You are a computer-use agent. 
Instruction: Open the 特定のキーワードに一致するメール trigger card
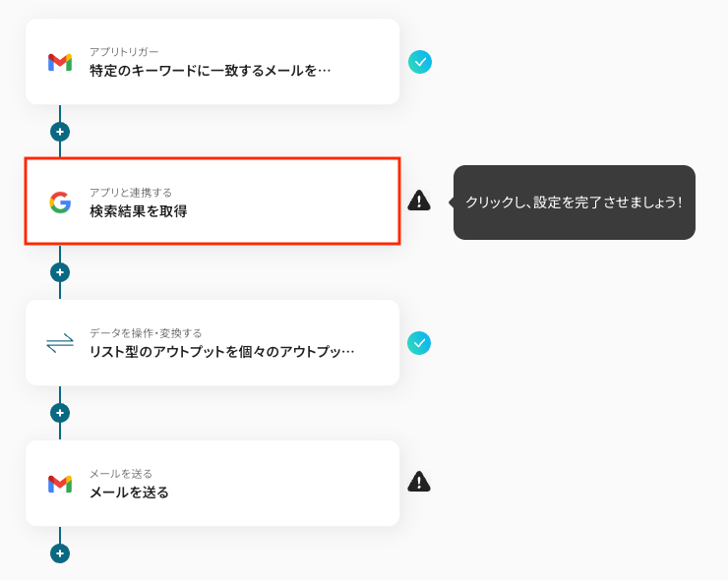coord(211,71)
